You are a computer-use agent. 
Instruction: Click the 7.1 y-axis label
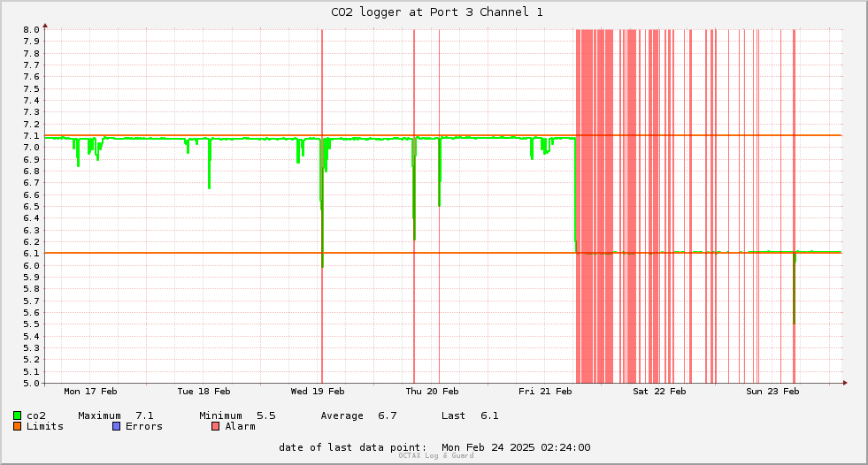pyautogui.click(x=32, y=135)
